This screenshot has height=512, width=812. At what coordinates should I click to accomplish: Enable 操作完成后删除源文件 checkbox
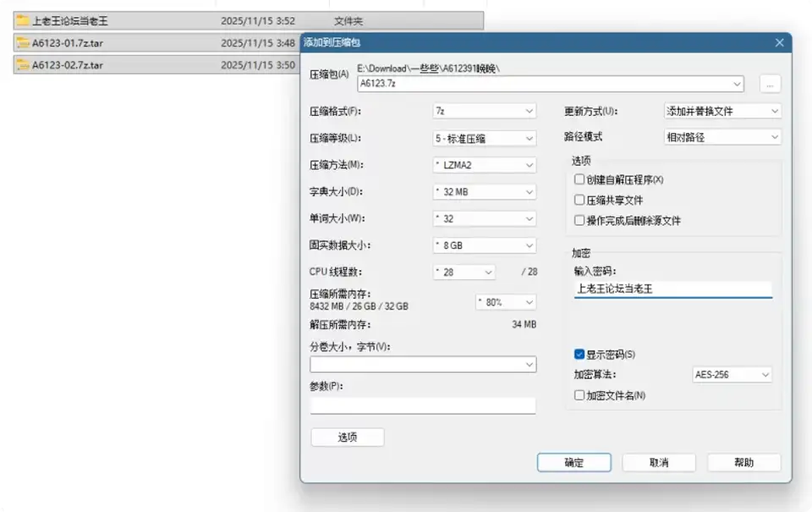tap(579, 220)
